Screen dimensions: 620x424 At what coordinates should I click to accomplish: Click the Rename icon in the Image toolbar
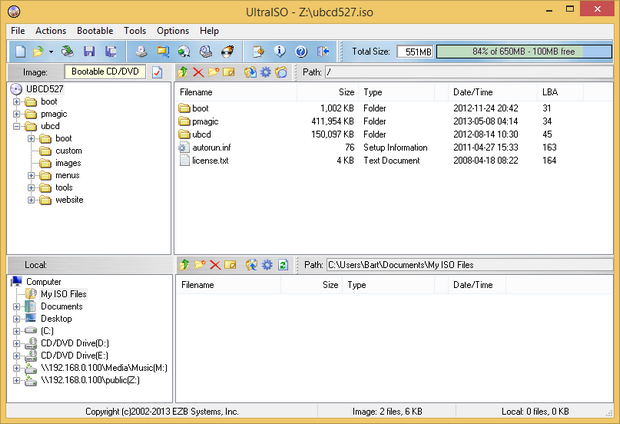pos(229,72)
